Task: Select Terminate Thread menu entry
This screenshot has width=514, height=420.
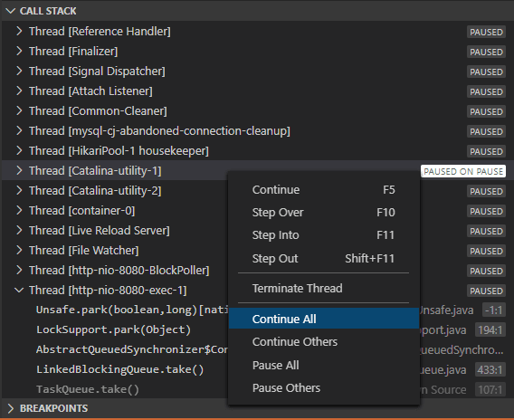Action: [324, 288]
